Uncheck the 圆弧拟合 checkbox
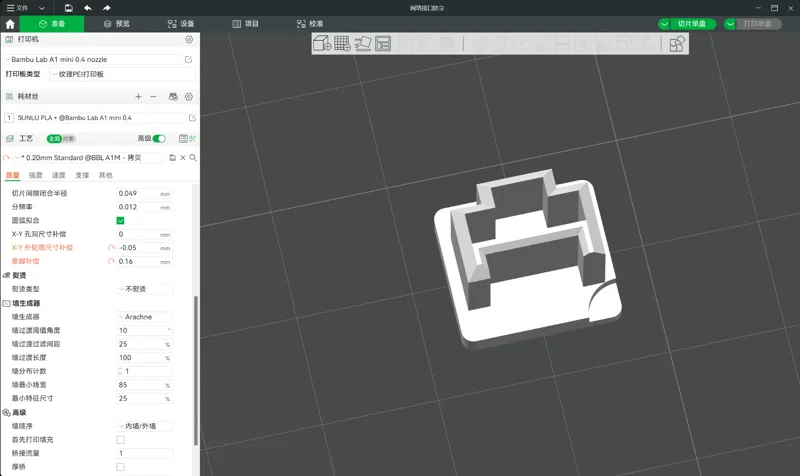800x476 pixels. coord(120,220)
